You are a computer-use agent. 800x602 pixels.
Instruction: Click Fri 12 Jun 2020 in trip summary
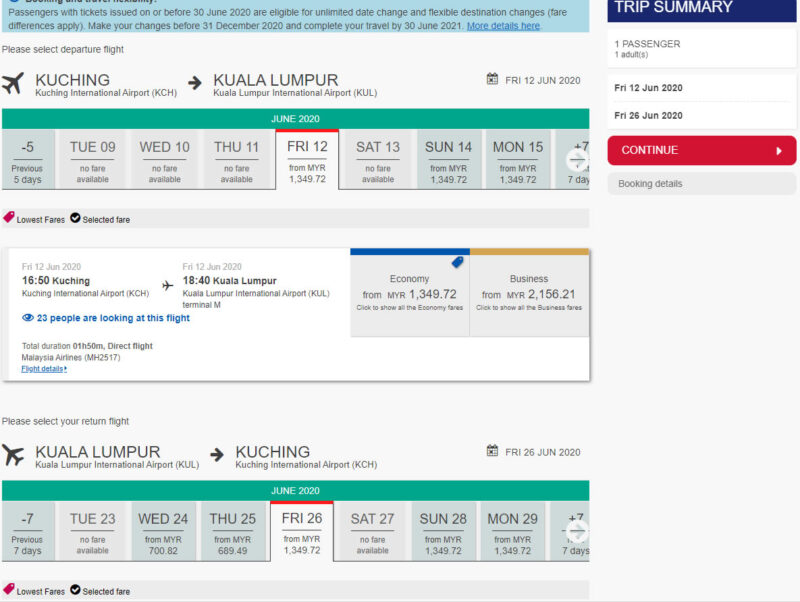coord(648,88)
